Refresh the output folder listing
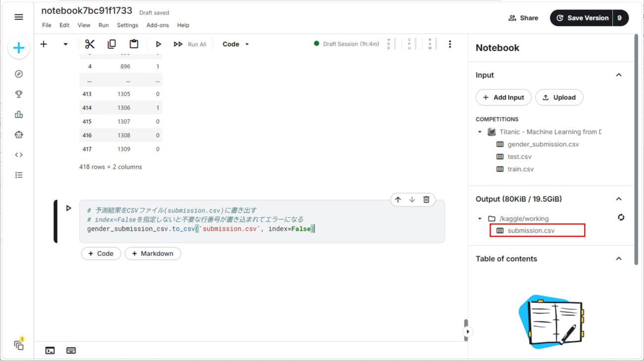644x361 pixels. click(x=621, y=217)
